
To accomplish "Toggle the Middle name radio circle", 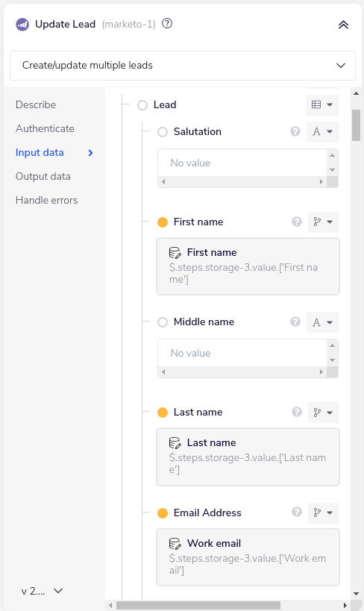I will (163, 322).
